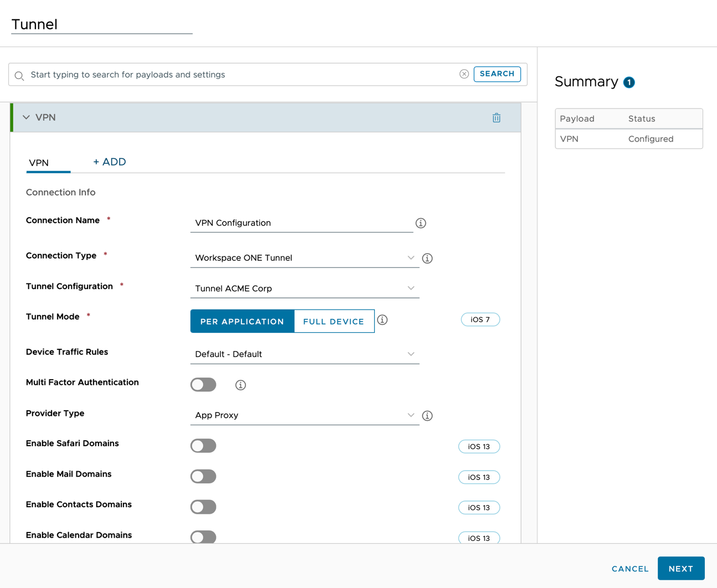Image resolution: width=717 pixels, height=588 pixels.
Task: Switch on Enable Contacts Domains
Action: (x=203, y=507)
